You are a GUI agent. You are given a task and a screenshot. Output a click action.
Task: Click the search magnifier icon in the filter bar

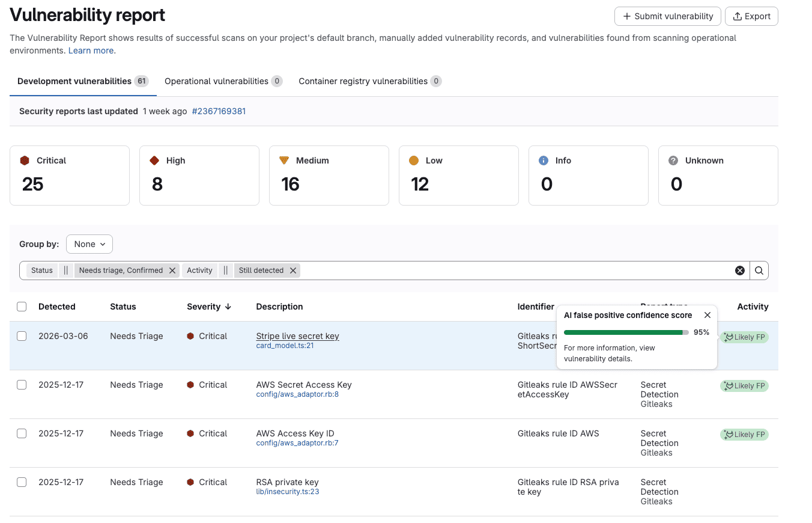(x=759, y=270)
